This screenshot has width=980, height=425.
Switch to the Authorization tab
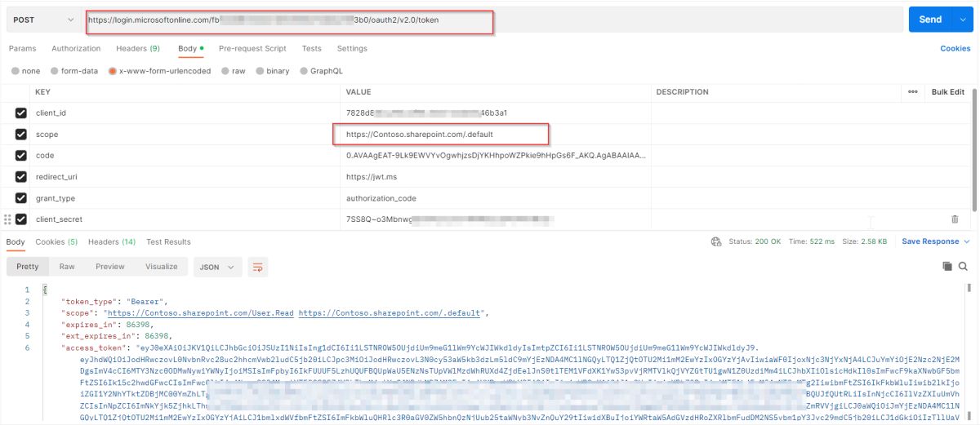(76, 49)
